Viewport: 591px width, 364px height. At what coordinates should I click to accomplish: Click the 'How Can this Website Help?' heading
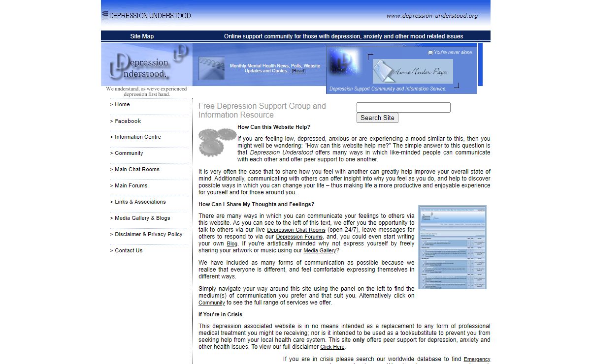274,127
